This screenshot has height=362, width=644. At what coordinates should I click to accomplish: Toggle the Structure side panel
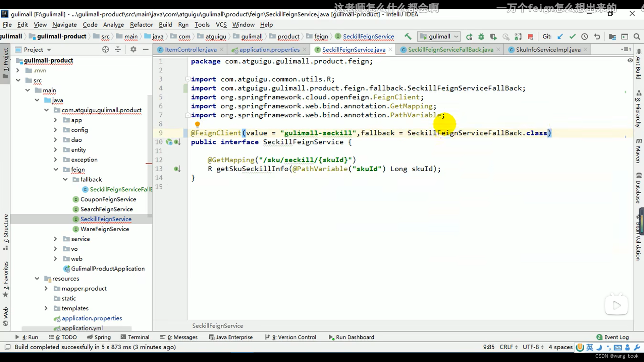click(6, 231)
